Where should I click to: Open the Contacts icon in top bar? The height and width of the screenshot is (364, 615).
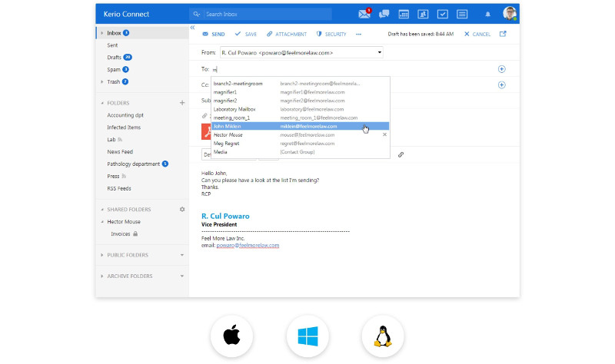[423, 14]
